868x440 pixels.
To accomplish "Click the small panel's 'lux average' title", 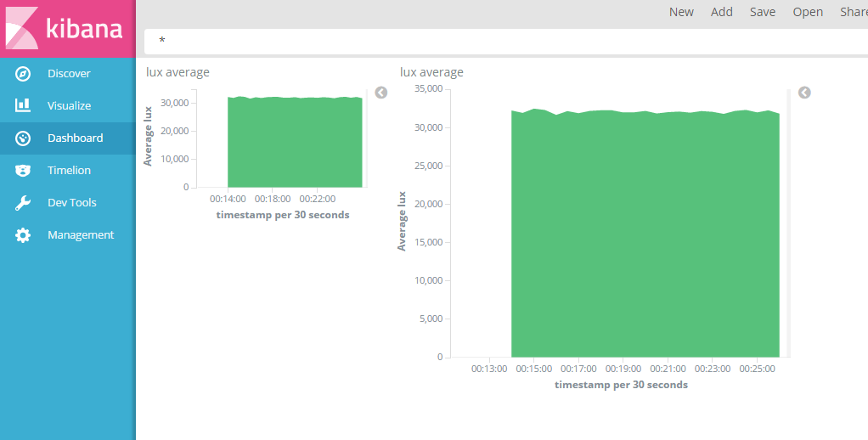I will (178, 72).
